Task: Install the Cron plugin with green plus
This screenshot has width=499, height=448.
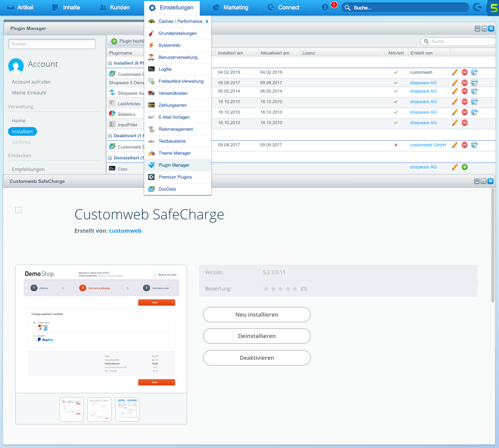Action: [464, 167]
